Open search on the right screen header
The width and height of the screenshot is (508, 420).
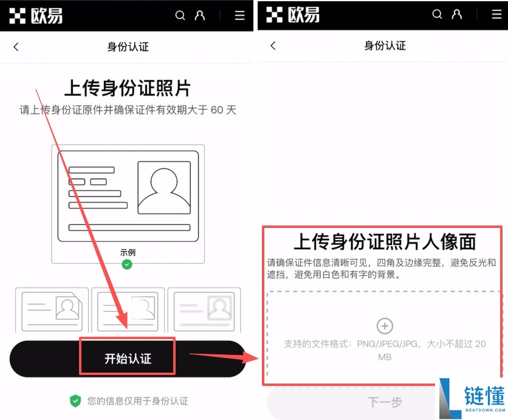(437, 14)
